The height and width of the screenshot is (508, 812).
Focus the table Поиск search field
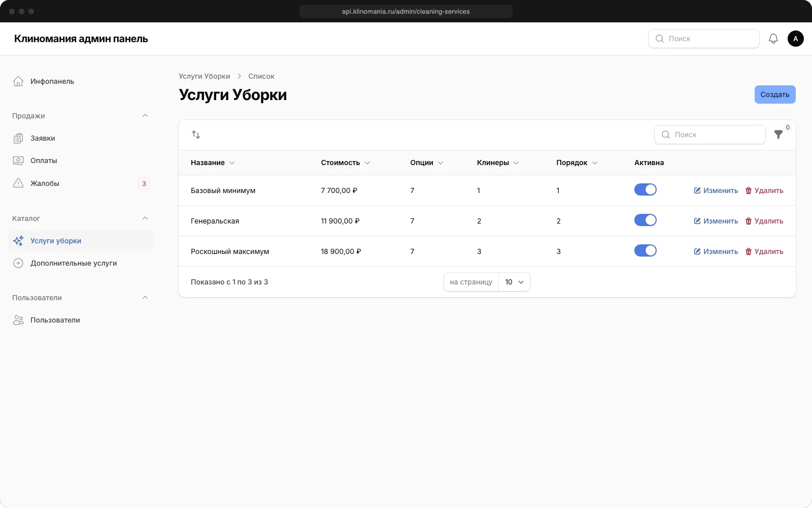click(710, 135)
